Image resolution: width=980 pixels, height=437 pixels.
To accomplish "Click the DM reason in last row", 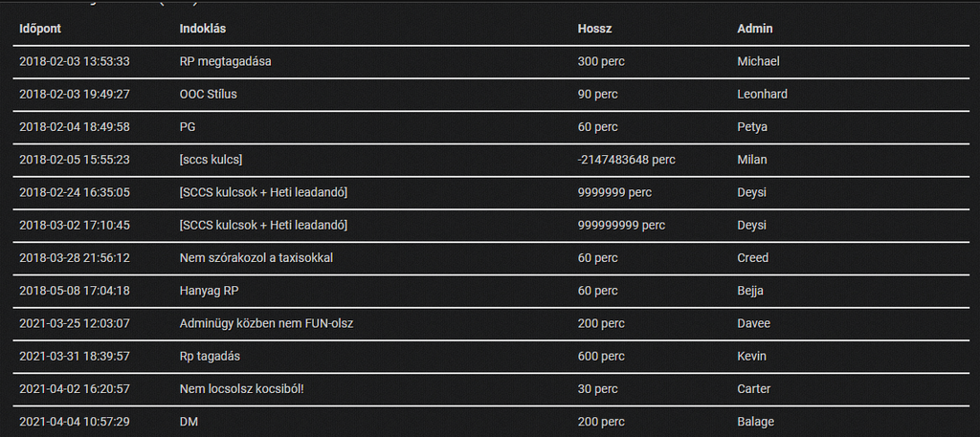I will (189, 421).
